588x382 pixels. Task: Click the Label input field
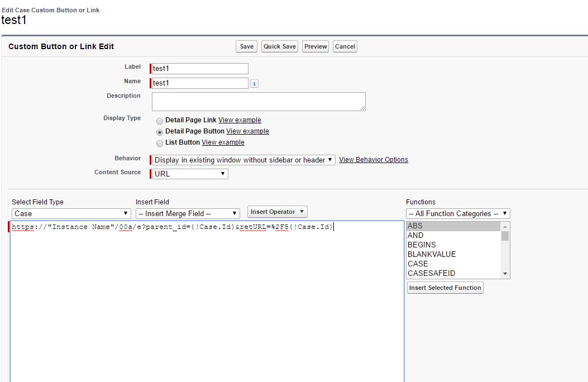coord(200,69)
